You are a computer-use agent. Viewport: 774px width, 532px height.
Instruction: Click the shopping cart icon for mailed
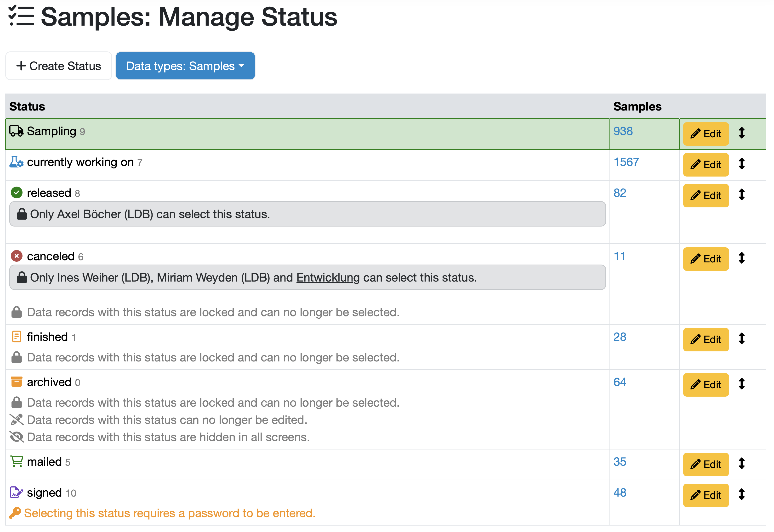click(16, 461)
